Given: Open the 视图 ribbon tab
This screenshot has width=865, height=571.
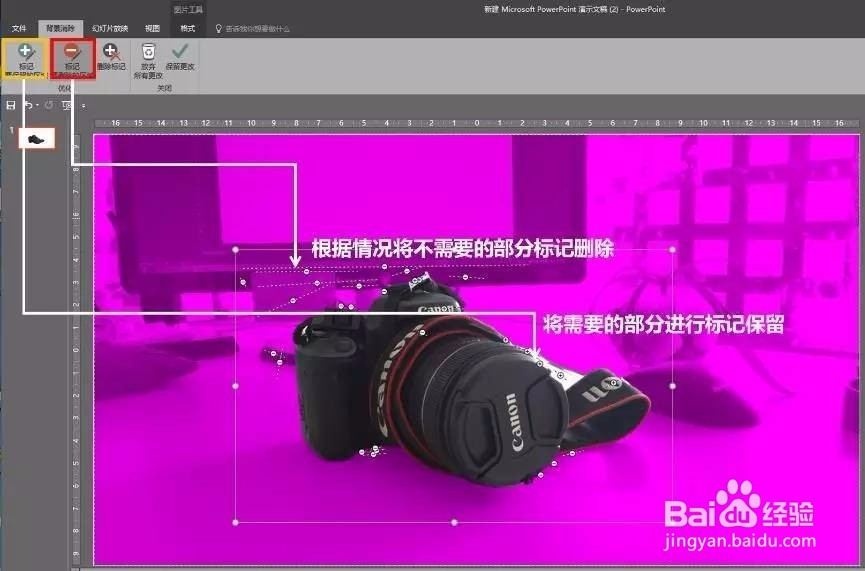Looking at the screenshot, I should (152, 29).
